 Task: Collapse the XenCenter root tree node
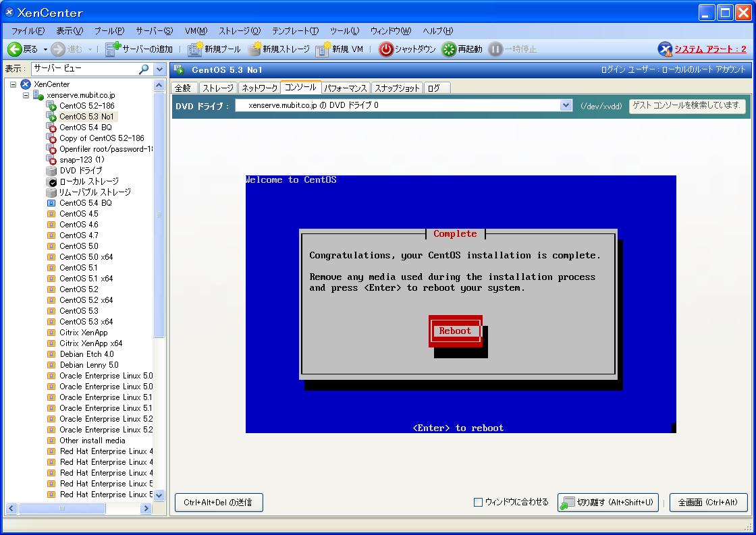(13, 84)
